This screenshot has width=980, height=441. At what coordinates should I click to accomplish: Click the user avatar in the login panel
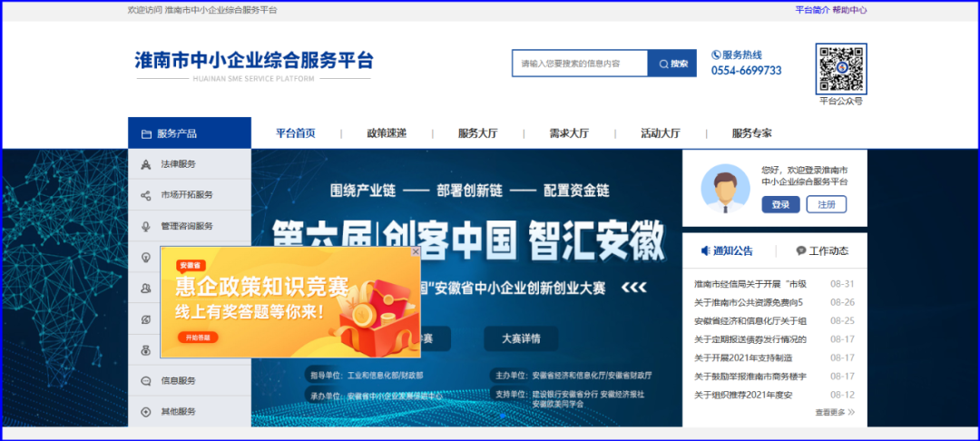pos(725,189)
